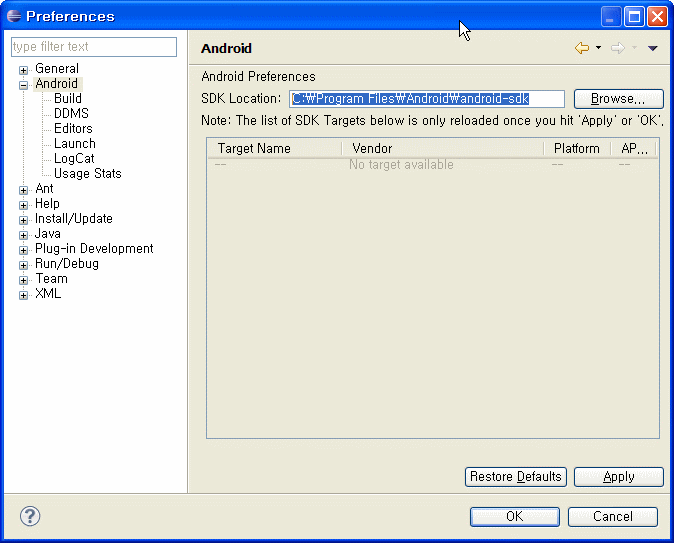This screenshot has width=674, height=543.
Task: Expand the Run/Debug tree node
Action: 23,265
